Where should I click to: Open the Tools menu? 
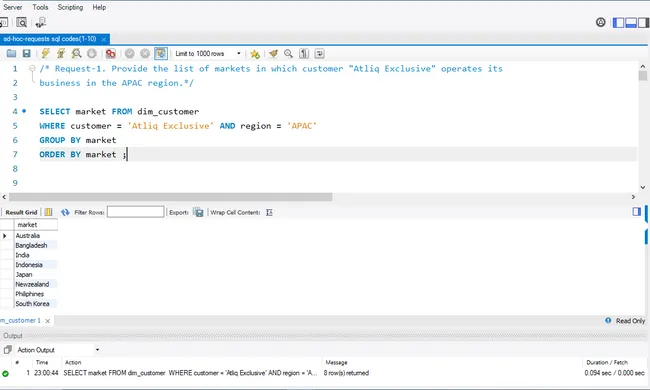(40, 7)
